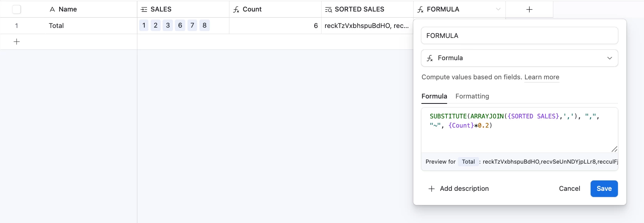
Task: Cancel editing the field
Action: click(569, 189)
